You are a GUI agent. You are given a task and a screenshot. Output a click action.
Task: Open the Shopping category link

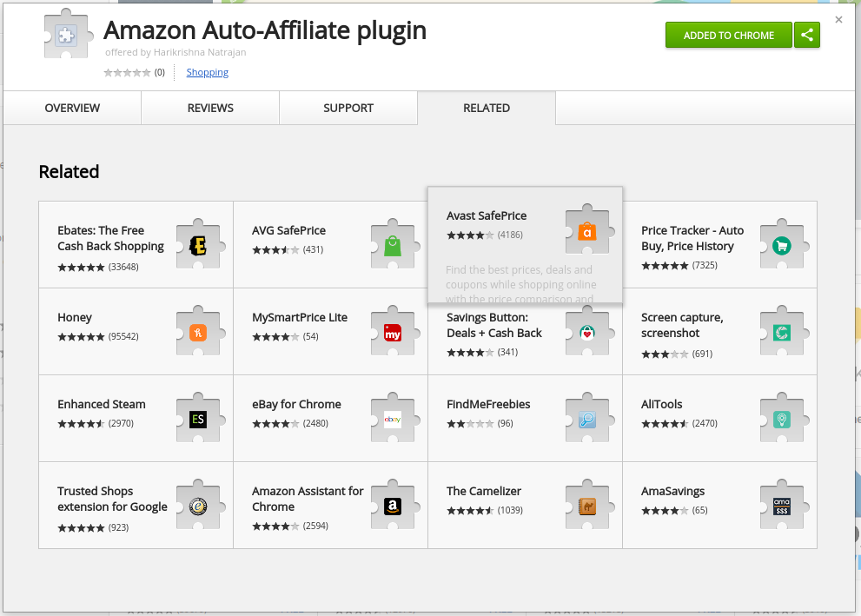207,72
